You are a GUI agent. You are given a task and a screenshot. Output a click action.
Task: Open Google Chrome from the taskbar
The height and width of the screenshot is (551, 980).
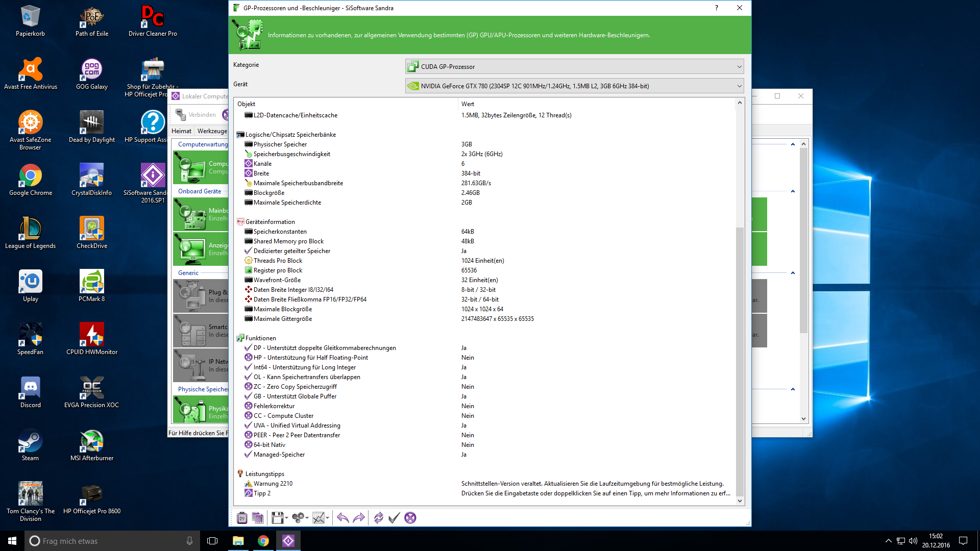click(263, 541)
